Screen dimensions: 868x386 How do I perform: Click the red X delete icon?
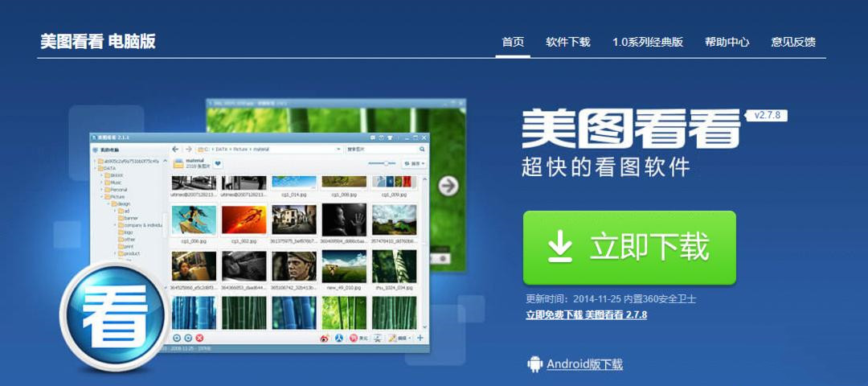click(x=199, y=338)
